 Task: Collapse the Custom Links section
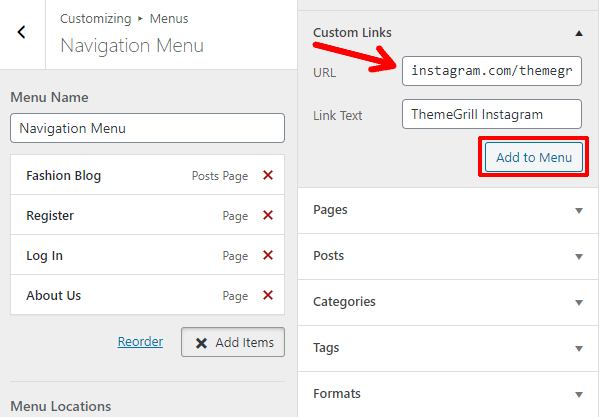tap(578, 33)
